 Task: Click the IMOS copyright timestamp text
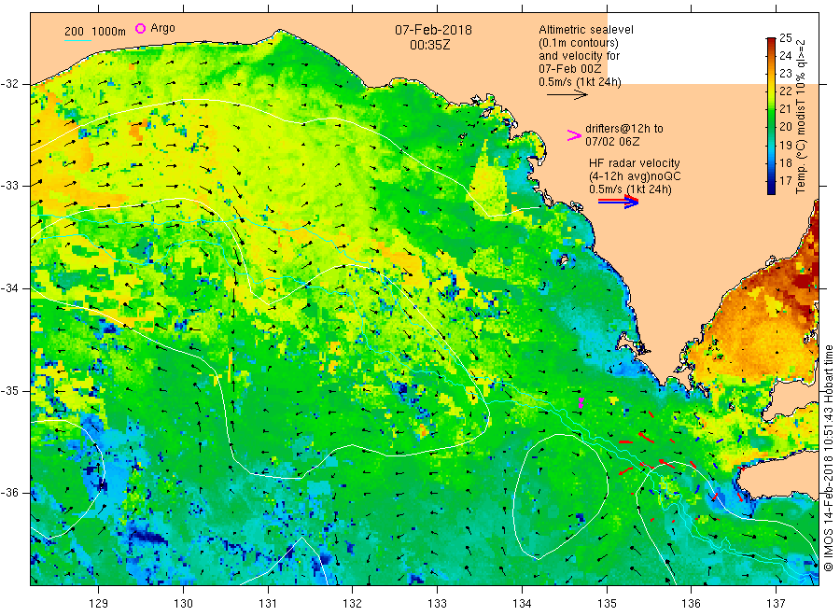(x=828, y=458)
